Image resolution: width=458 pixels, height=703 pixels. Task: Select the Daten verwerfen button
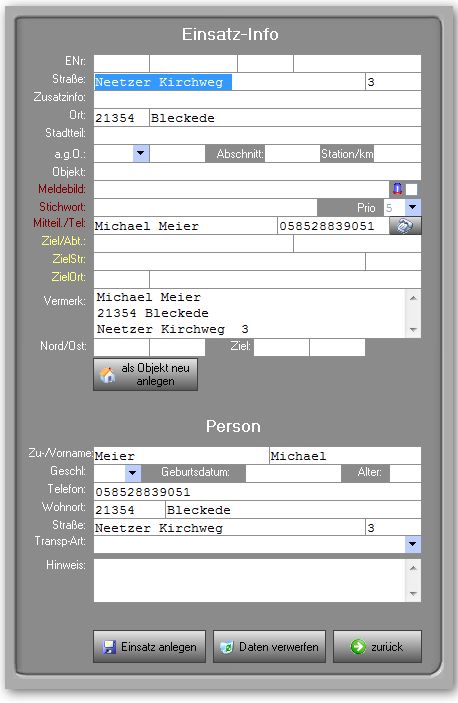pyautogui.click(x=269, y=647)
